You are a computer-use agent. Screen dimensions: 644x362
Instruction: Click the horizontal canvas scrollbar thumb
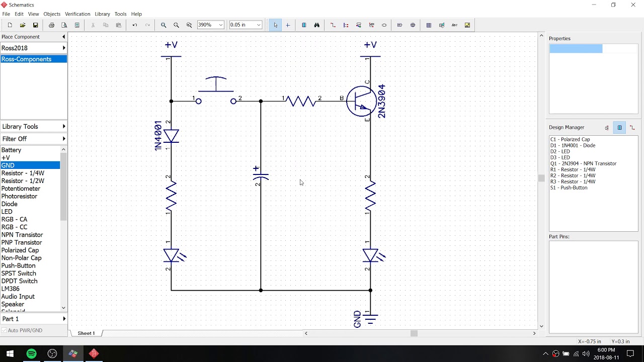pyautogui.click(x=414, y=333)
